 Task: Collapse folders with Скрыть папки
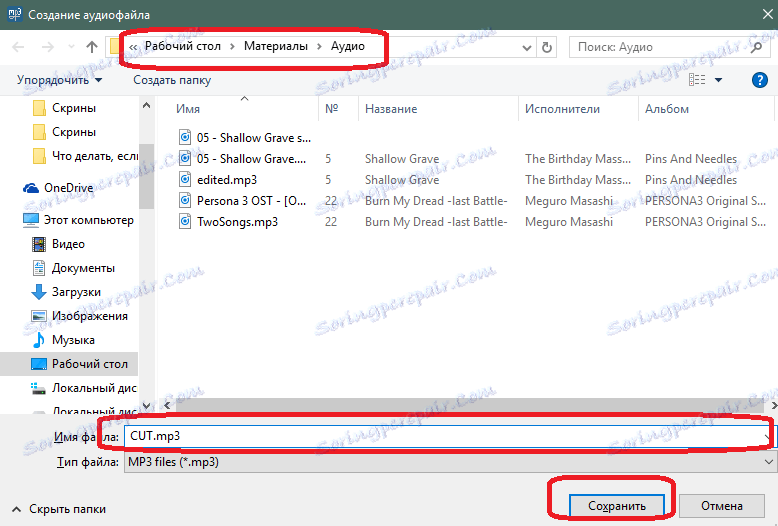(59, 509)
